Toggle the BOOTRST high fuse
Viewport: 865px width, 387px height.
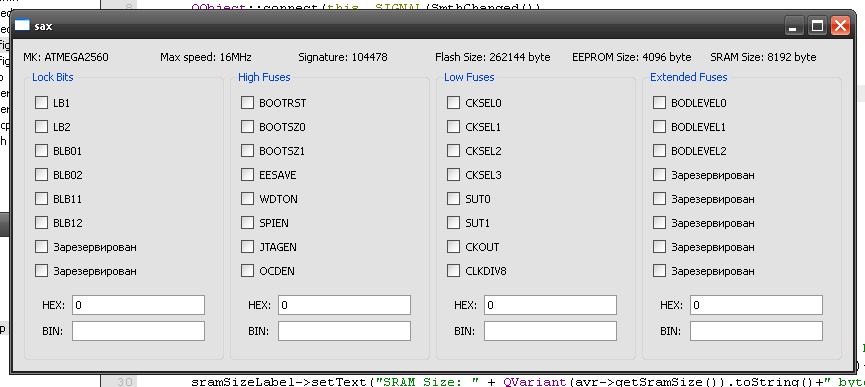click(247, 103)
